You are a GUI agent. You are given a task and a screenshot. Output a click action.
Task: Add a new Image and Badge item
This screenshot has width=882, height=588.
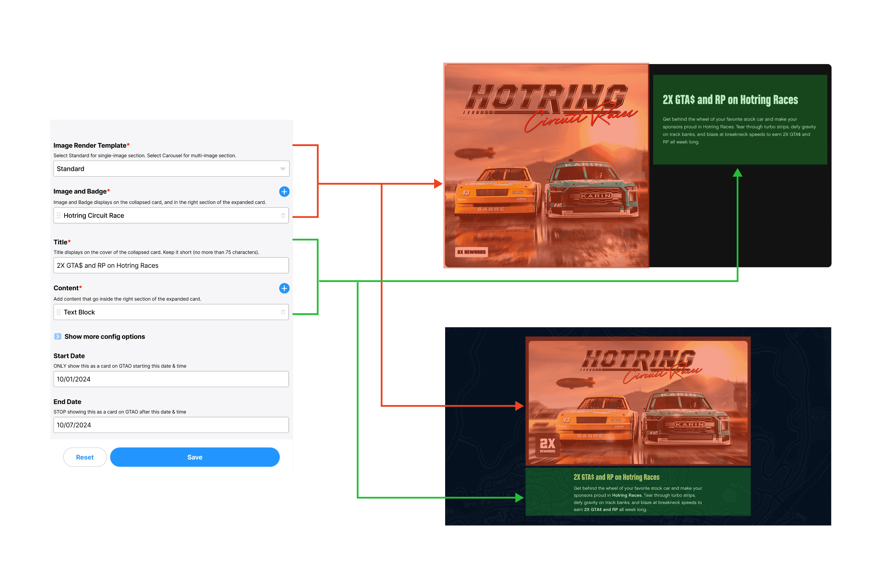point(284,192)
